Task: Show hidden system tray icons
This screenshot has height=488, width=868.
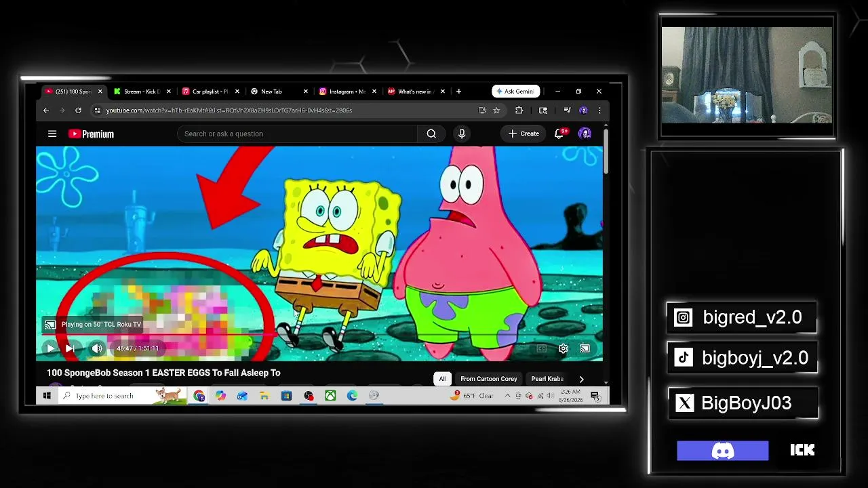Action: point(507,396)
